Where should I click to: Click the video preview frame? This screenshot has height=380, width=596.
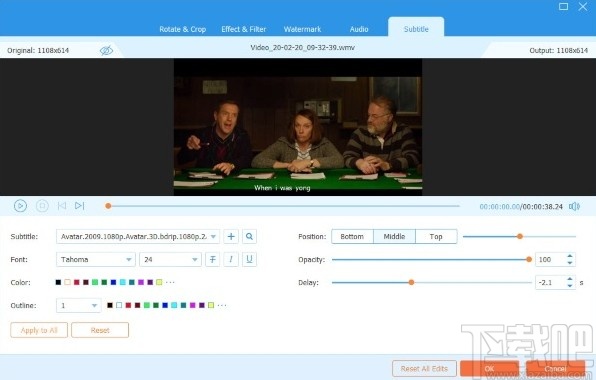tap(298, 127)
